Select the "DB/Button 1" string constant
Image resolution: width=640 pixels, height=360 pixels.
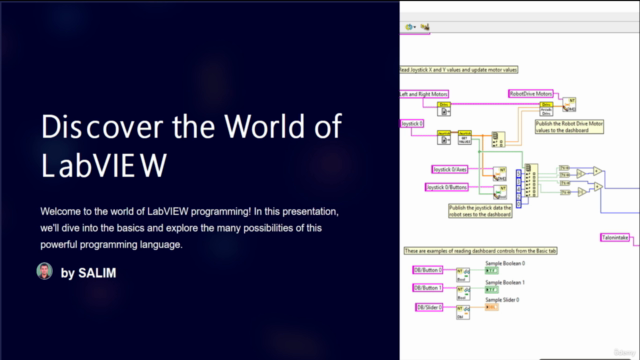click(x=427, y=288)
